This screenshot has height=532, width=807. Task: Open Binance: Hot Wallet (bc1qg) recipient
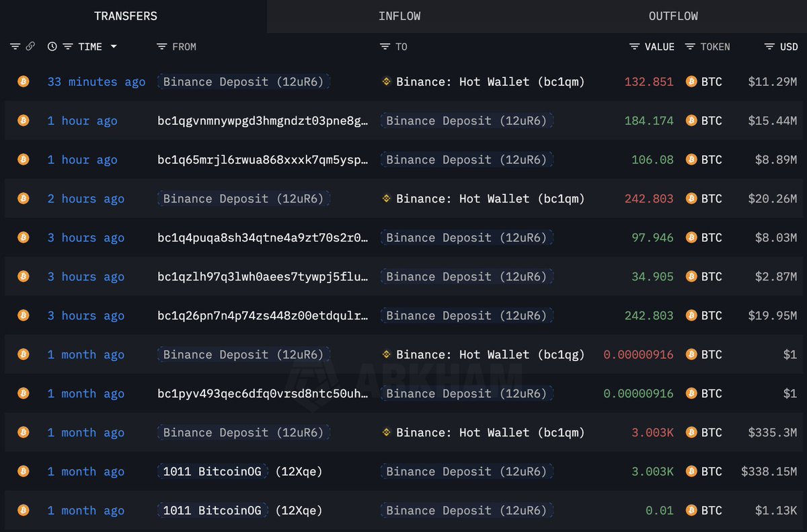point(490,354)
